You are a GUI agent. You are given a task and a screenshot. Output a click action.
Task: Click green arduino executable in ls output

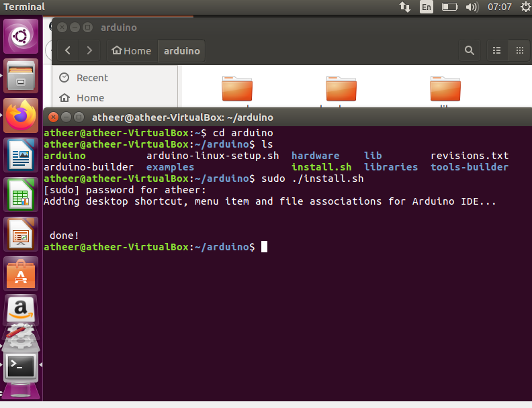pyautogui.click(x=64, y=156)
